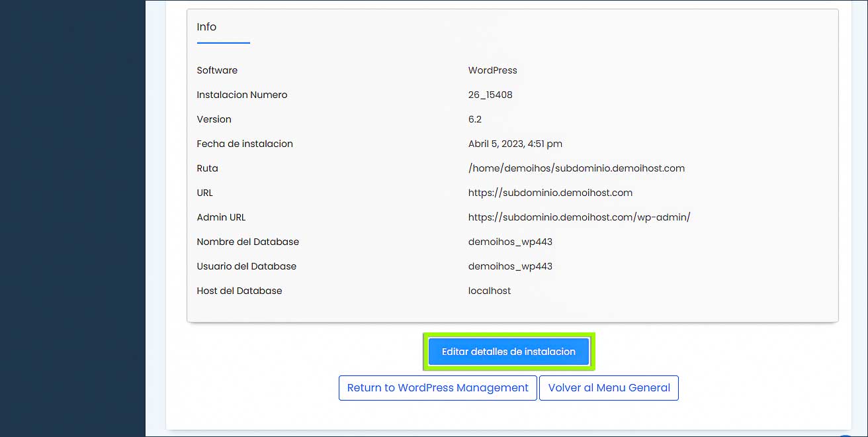The image size is (868, 437).
Task: Click the Software label text
Action: click(x=217, y=70)
